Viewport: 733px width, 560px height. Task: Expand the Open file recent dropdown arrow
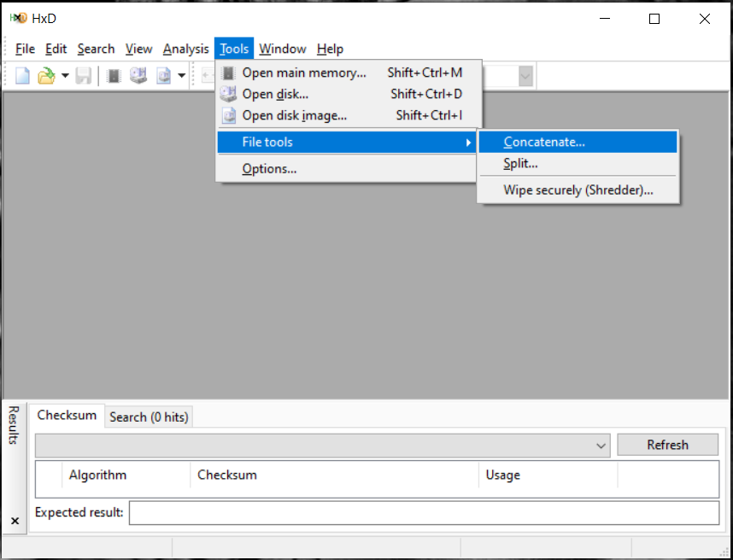[x=65, y=75]
